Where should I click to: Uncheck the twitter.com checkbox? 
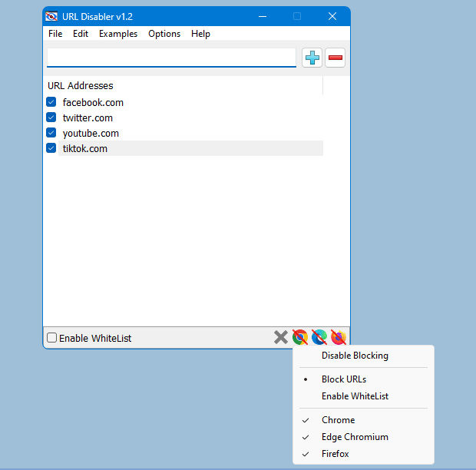pyautogui.click(x=51, y=118)
